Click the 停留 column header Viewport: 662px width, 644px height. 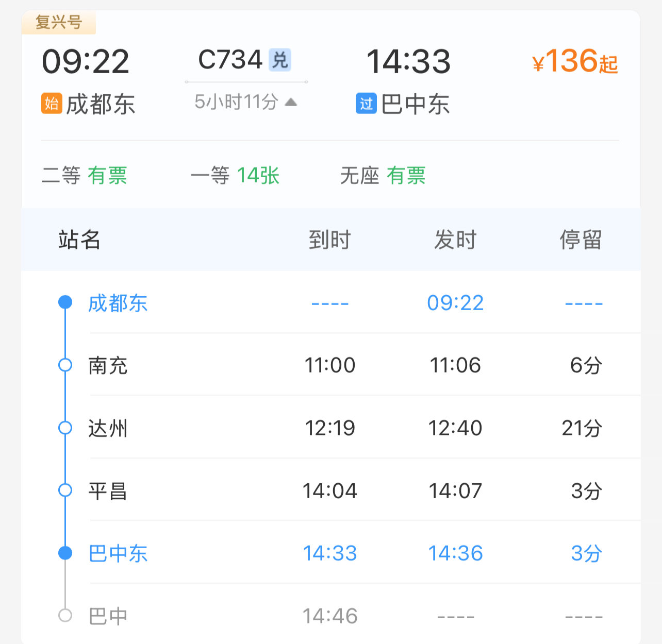[x=581, y=240]
